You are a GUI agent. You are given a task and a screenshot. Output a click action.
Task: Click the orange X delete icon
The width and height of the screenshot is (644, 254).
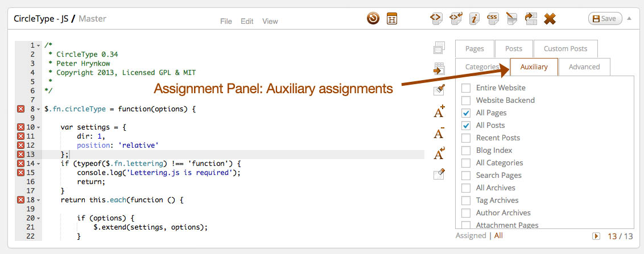(x=550, y=19)
